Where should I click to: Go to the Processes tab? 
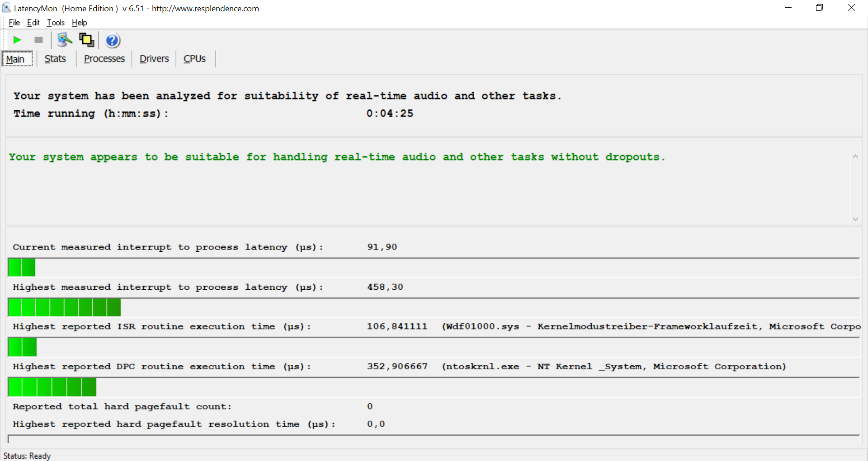[x=104, y=59]
